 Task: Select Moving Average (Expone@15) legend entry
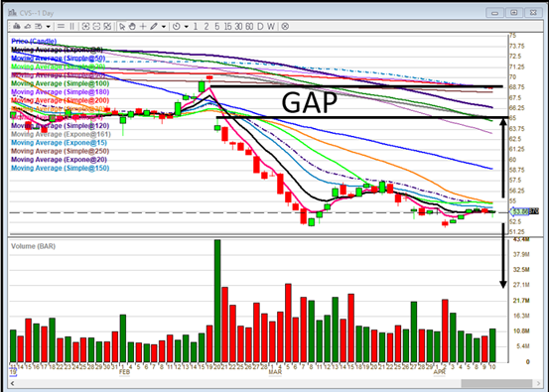pyautogui.click(x=60, y=143)
